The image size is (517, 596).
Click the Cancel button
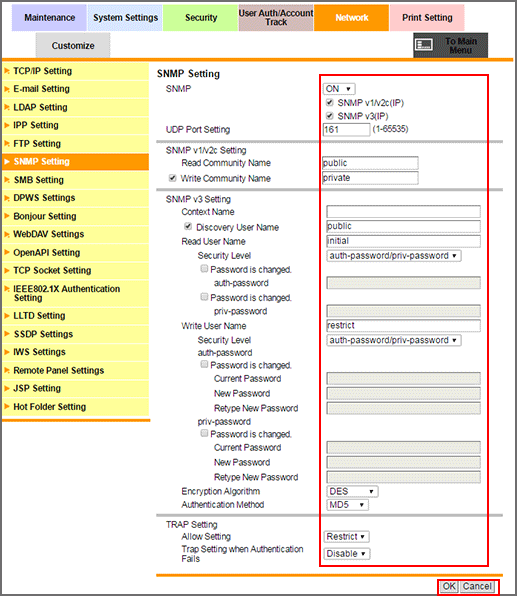coord(477,586)
